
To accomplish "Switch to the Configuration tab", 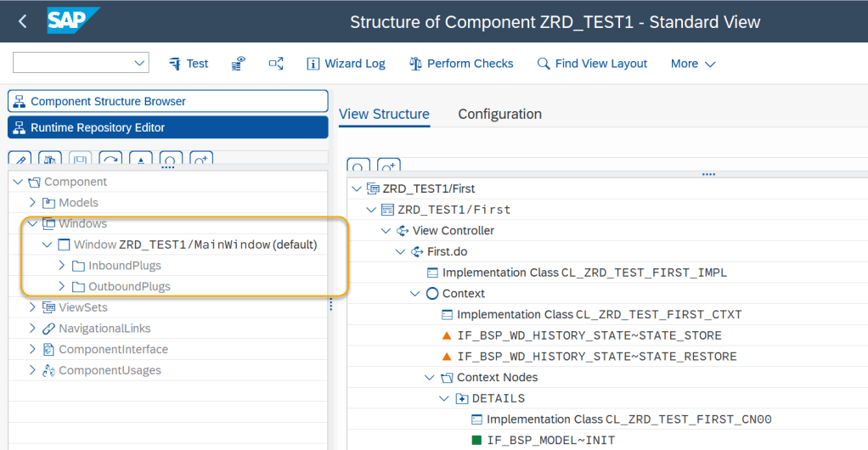I will [499, 114].
